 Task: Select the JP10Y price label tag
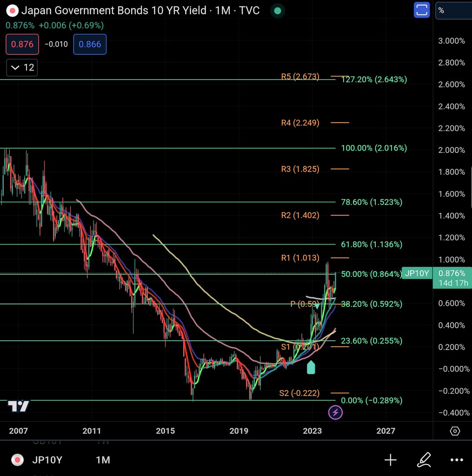click(x=417, y=273)
